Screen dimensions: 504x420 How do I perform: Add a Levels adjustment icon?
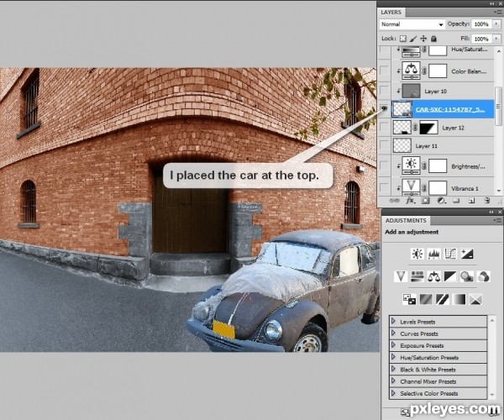pos(433,254)
